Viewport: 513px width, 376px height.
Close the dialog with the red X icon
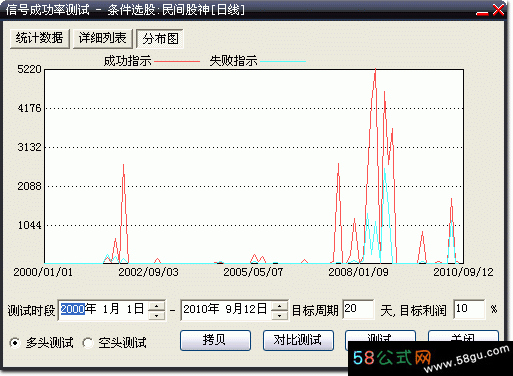click(498, 10)
